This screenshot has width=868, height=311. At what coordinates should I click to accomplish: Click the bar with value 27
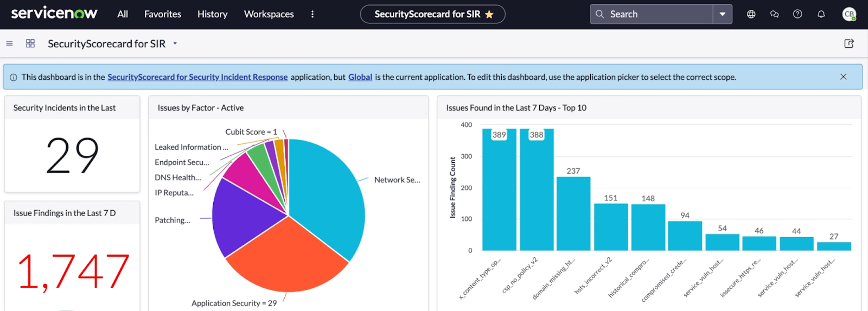tap(834, 246)
